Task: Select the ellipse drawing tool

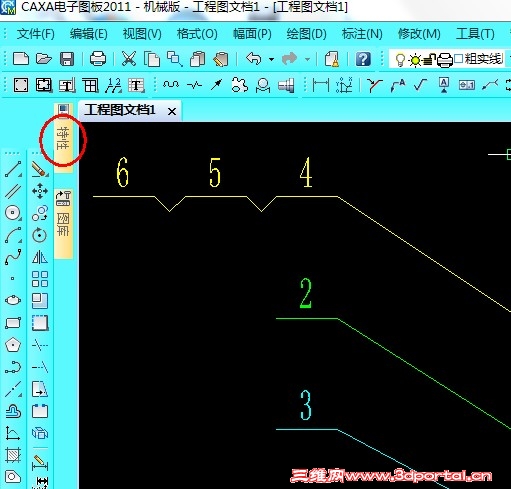Action: coord(13,300)
